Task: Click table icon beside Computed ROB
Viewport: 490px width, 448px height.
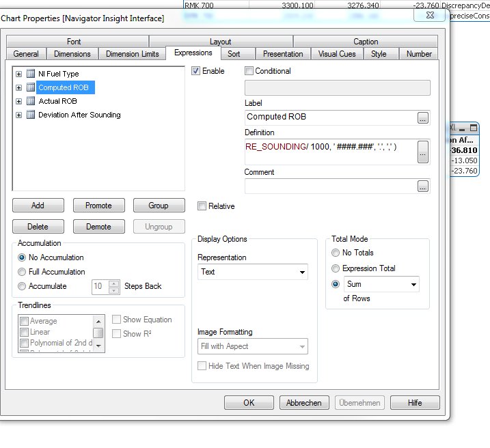Action: (31, 87)
